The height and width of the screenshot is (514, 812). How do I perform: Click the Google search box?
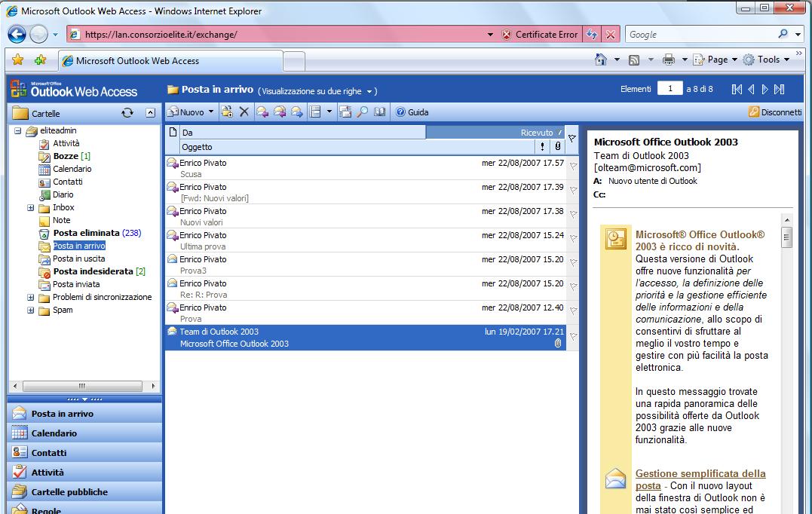[702, 34]
